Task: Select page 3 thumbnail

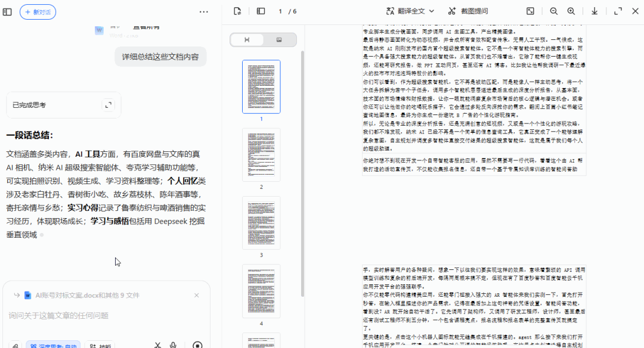Action: [x=261, y=223]
